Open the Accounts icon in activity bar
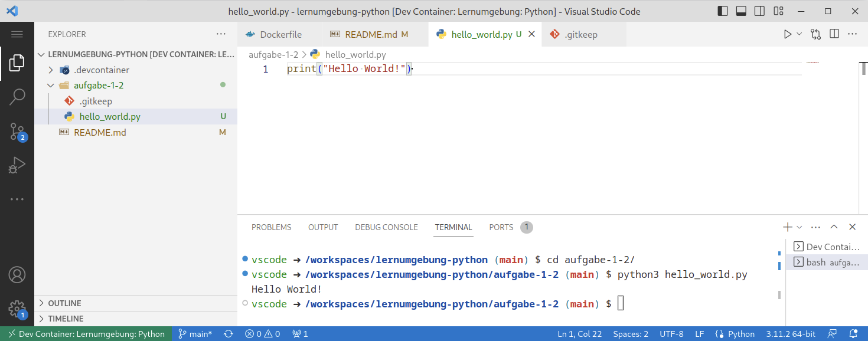 [17, 275]
